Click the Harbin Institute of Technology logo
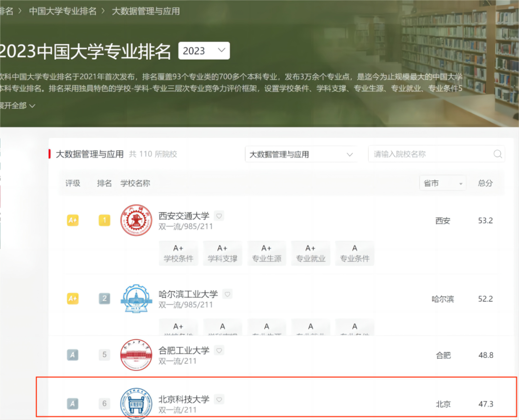 (x=136, y=298)
